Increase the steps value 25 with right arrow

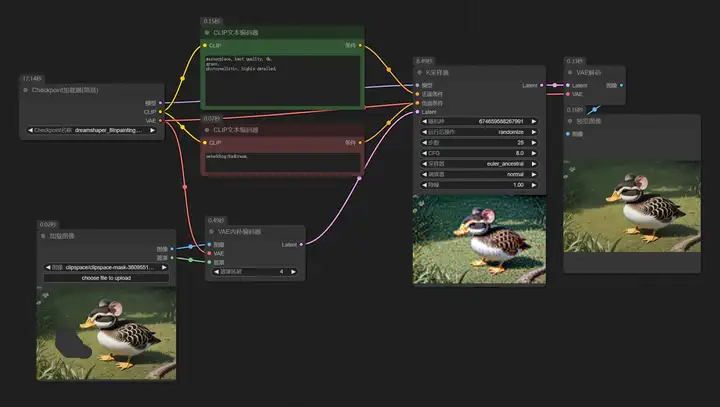point(534,143)
